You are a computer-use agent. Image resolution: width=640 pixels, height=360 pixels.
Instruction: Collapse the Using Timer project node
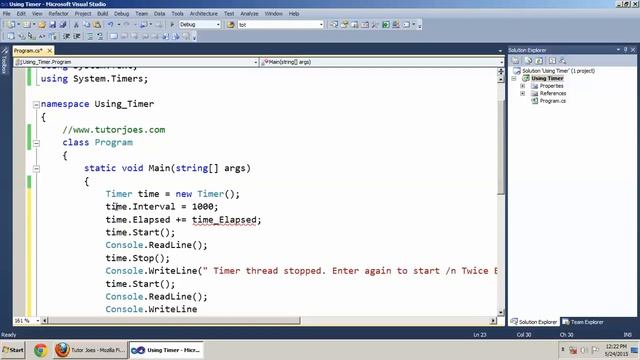click(x=514, y=78)
